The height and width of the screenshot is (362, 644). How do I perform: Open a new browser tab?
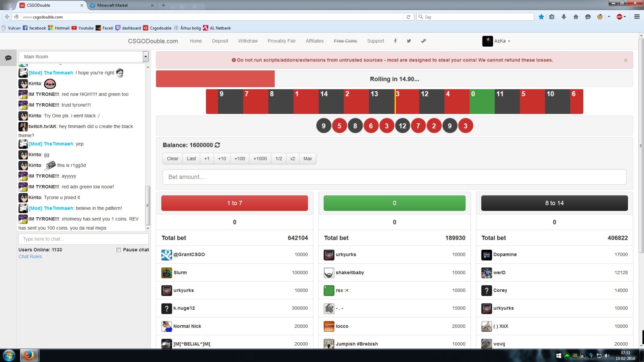[x=163, y=5]
